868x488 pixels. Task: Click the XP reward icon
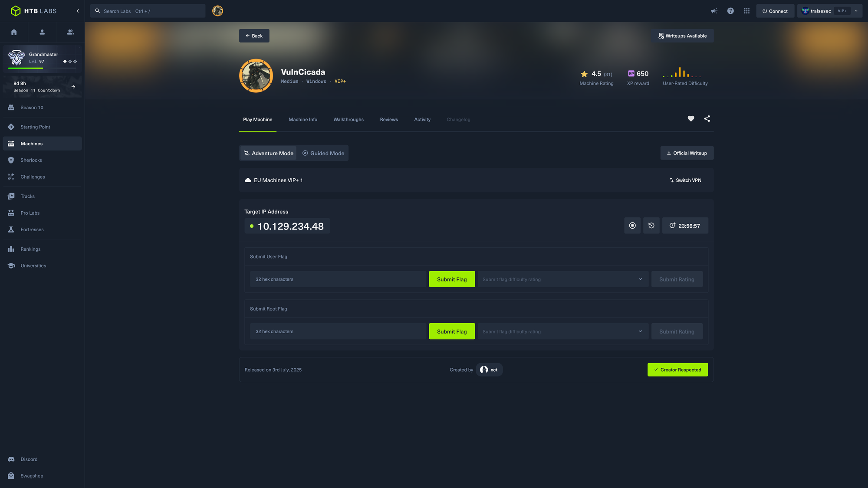coord(631,73)
